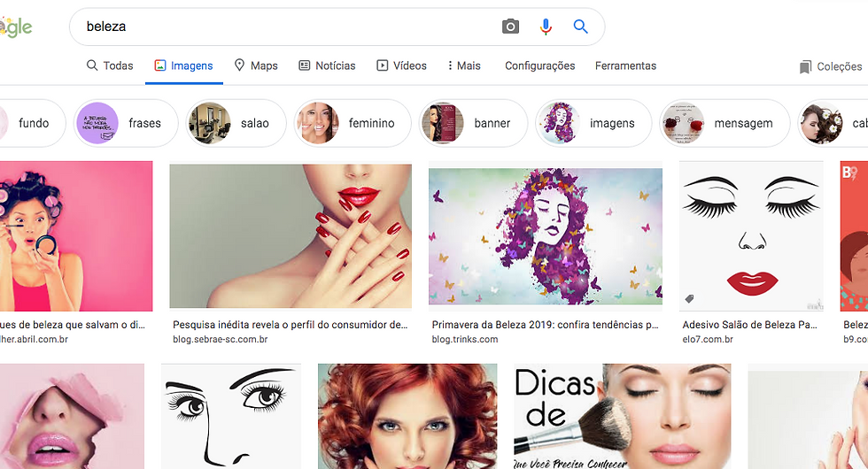Screen dimensions: 868x469
Task: Filter by the imagens chip
Action: click(593, 123)
